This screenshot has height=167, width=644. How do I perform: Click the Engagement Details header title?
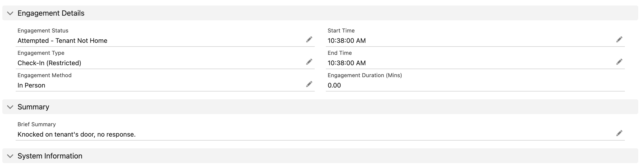[51, 13]
